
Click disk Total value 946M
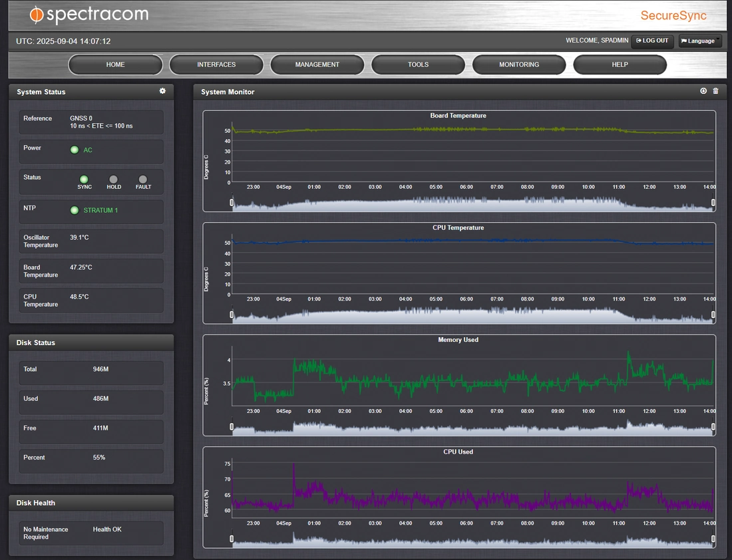100,369
